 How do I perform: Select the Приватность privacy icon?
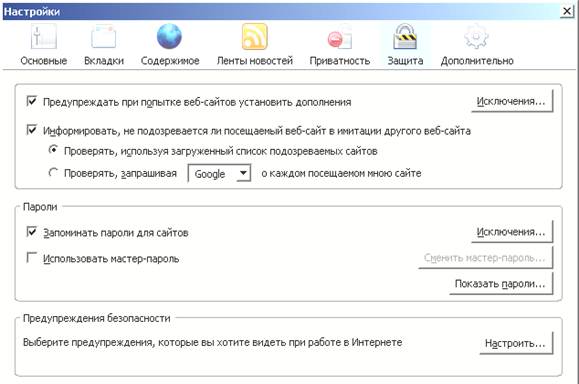(x=339, y=37)
